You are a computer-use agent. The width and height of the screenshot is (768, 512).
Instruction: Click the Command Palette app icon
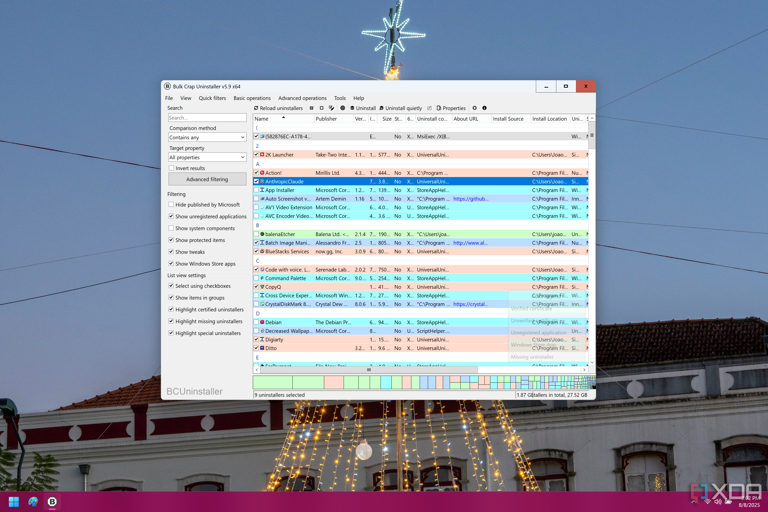tap(262, 278)
